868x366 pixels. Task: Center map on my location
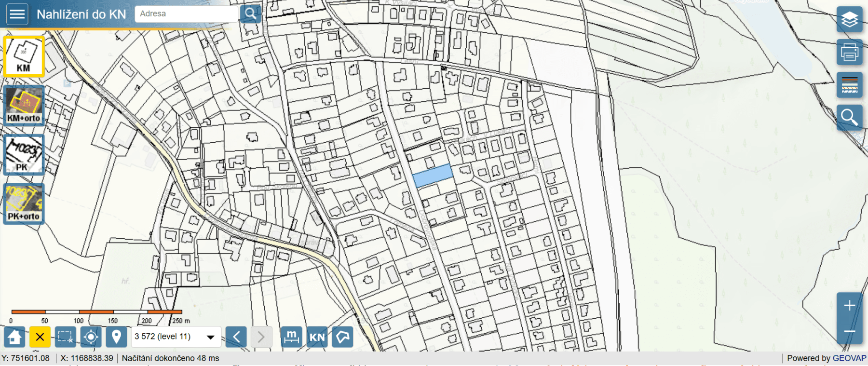(x=91, y=337)
